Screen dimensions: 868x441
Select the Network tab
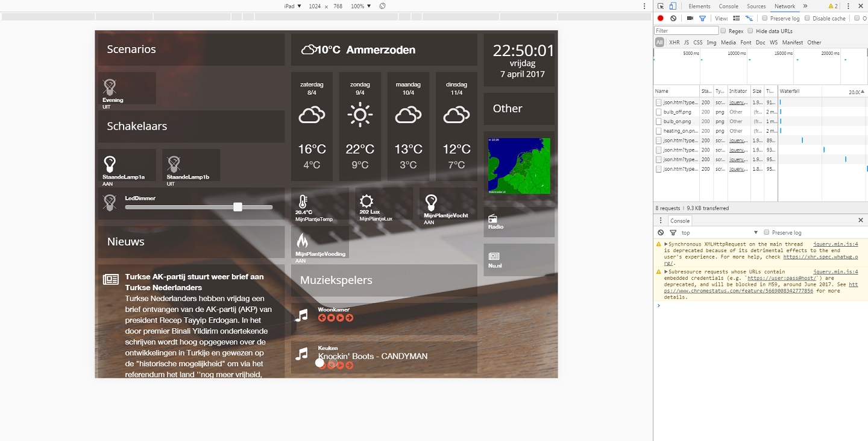(784, 6)
